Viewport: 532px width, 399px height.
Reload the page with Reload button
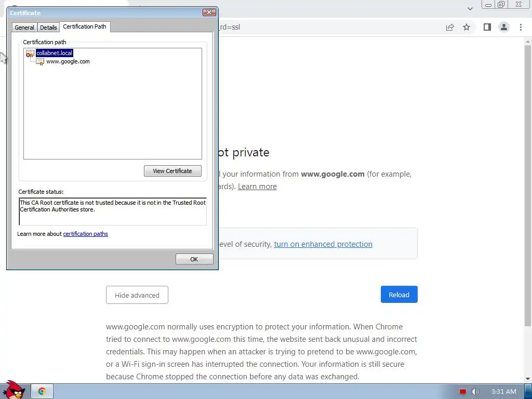click(399, 295)
